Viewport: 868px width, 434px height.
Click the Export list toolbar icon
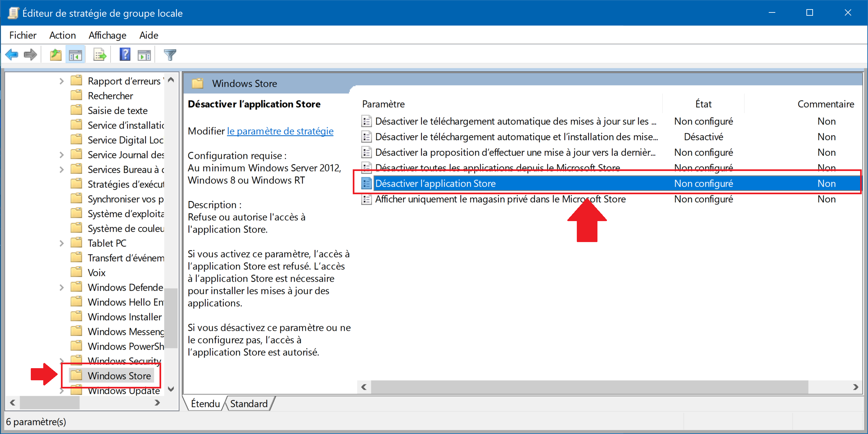tap(100, 55)
